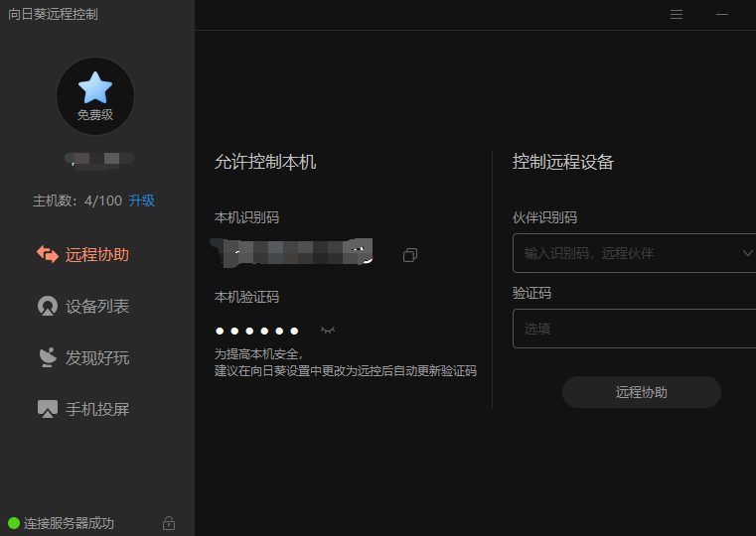This screenshot has height=536, width=756.
Task: Click the blurred 本机识别码 value
Action: pos(292,252)
